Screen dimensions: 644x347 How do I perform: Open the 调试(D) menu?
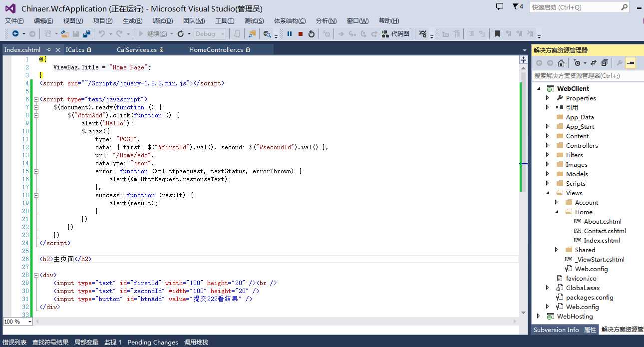[x=163, y=20]
